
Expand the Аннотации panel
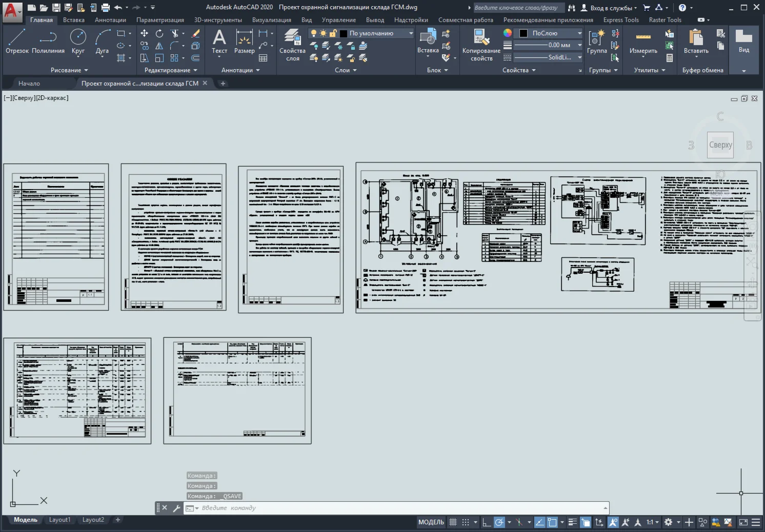tap(240, 70)
